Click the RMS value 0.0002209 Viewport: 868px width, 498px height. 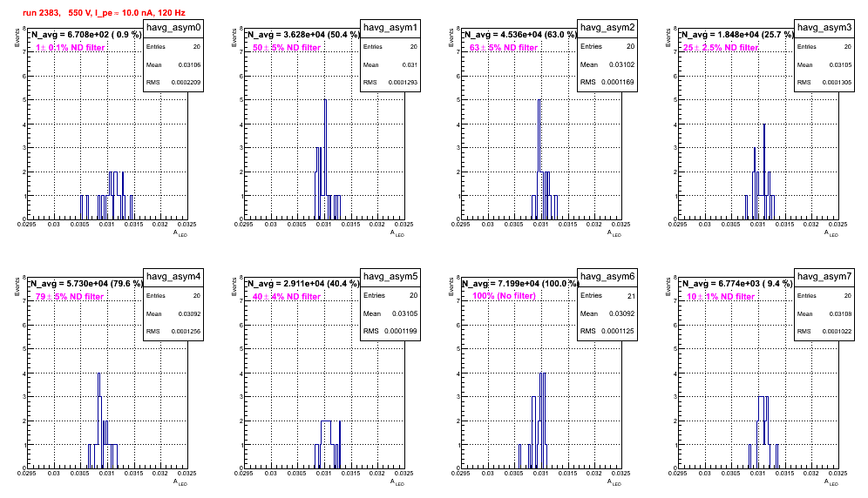coord(186,83)
